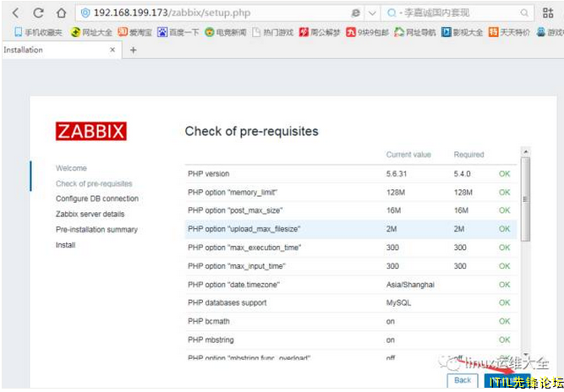This screenshot has height=392, width=564.
Task: Click the PHP option "memory_limit" row
Action: [x=351, y=193]
